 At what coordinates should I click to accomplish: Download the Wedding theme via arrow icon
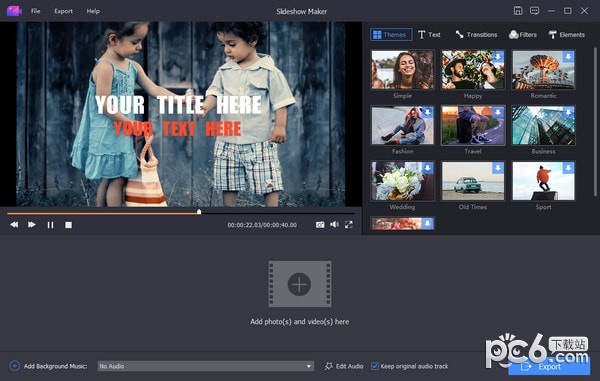(x=427, y=168)
